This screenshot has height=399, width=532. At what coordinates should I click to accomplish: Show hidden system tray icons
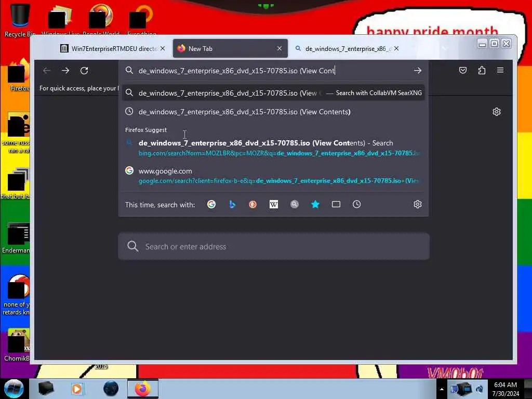442,389
